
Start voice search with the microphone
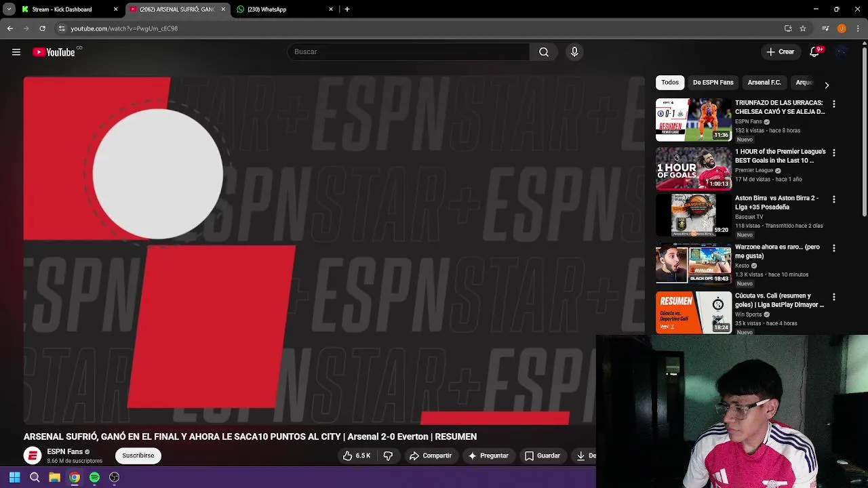[x=574, y=52]
